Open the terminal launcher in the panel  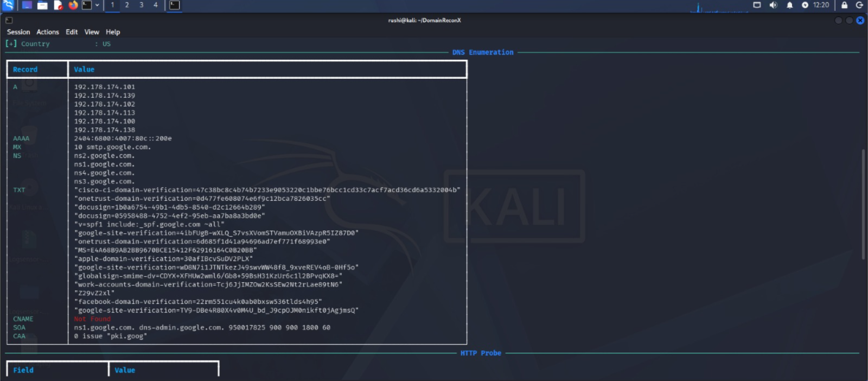click(87, 5)
